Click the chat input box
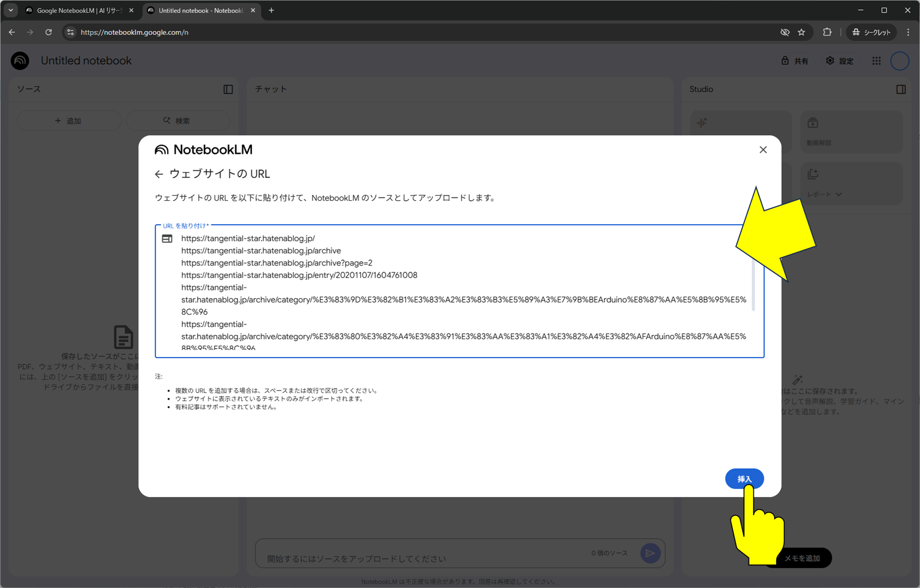 tap(460, 554)
